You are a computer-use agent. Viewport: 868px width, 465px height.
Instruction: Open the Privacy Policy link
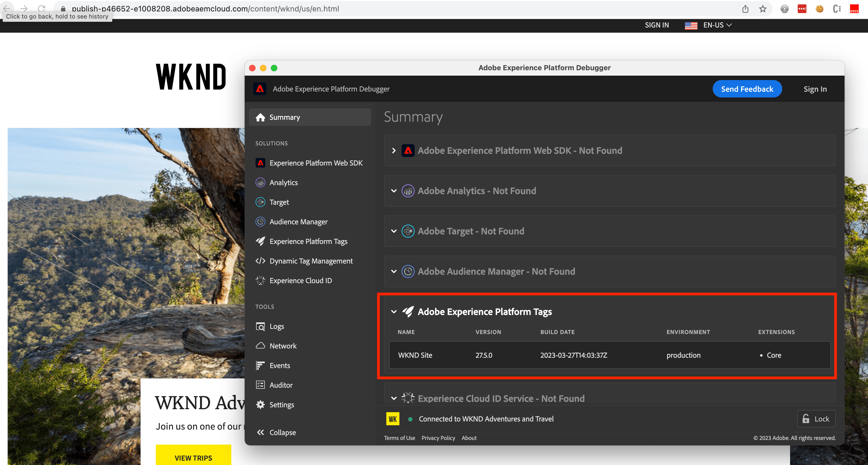click(x=438, y=438)
